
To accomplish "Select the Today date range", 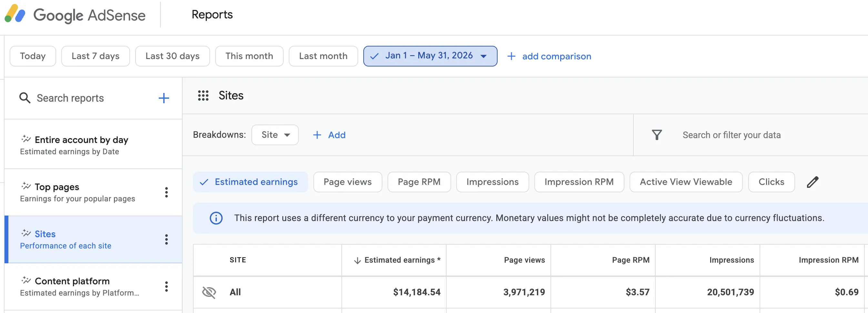I will (x=33, y=56).
